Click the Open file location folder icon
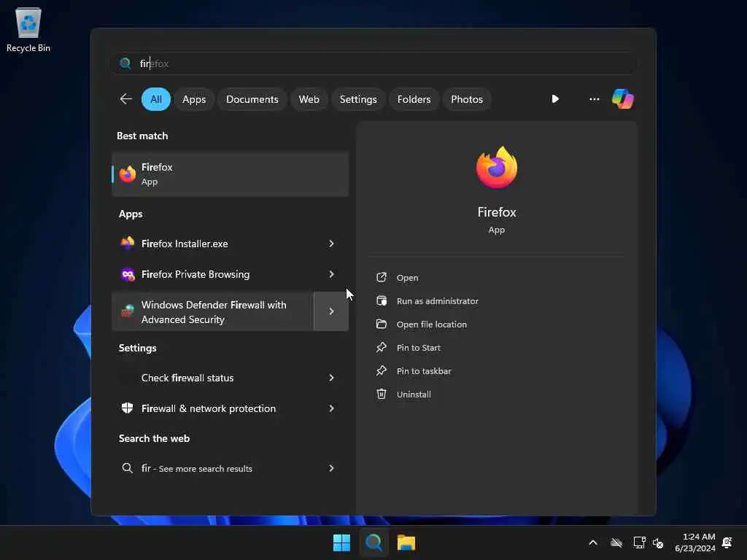747x560 pixels. click(381, 324)
